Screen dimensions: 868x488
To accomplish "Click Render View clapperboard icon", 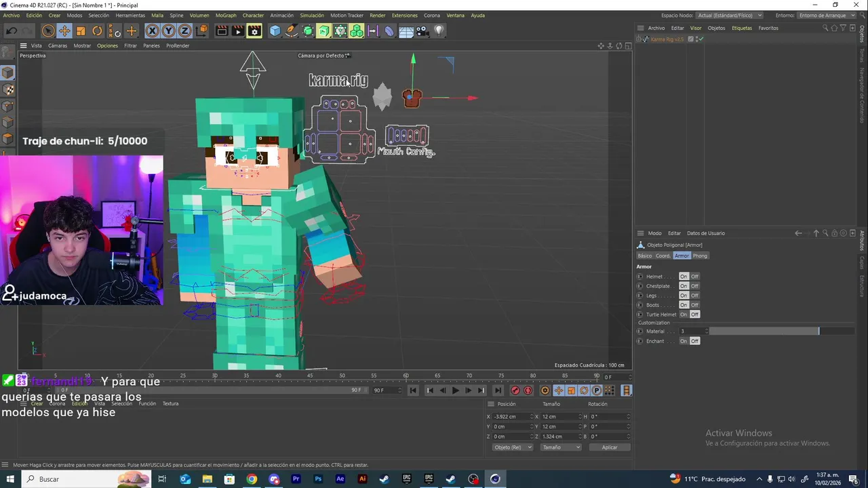I will click(222, 30).
